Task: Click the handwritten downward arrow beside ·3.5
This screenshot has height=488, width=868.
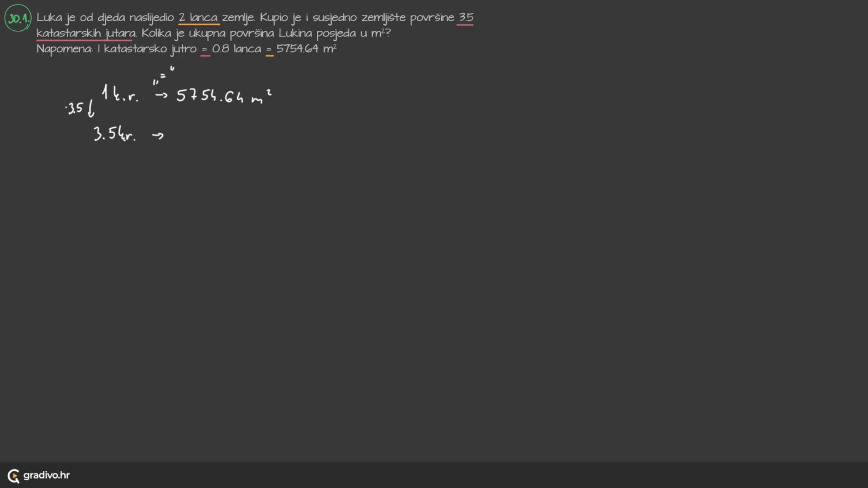Action: [x=91, y=109]
